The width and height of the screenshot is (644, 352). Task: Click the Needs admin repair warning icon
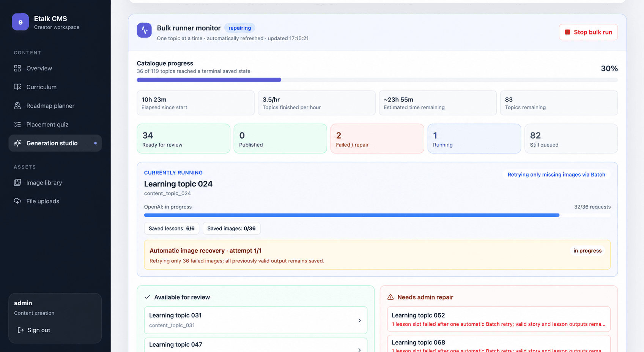(390, 297)
